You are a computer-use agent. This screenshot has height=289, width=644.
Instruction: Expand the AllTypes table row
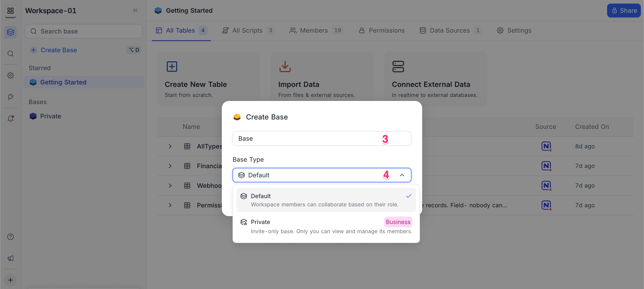tap(170, 146)
